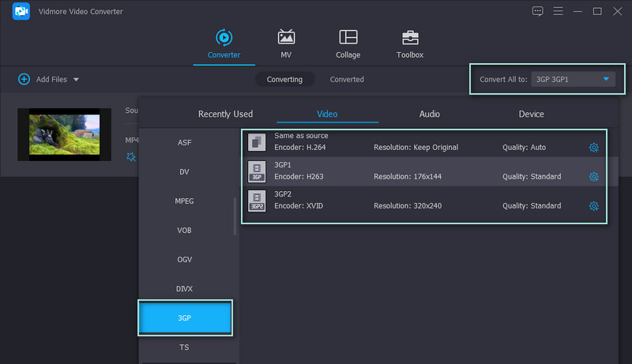Open the Collage tool icon
The width and height of the screenshot is (632, 364).
tap(348, 38)
